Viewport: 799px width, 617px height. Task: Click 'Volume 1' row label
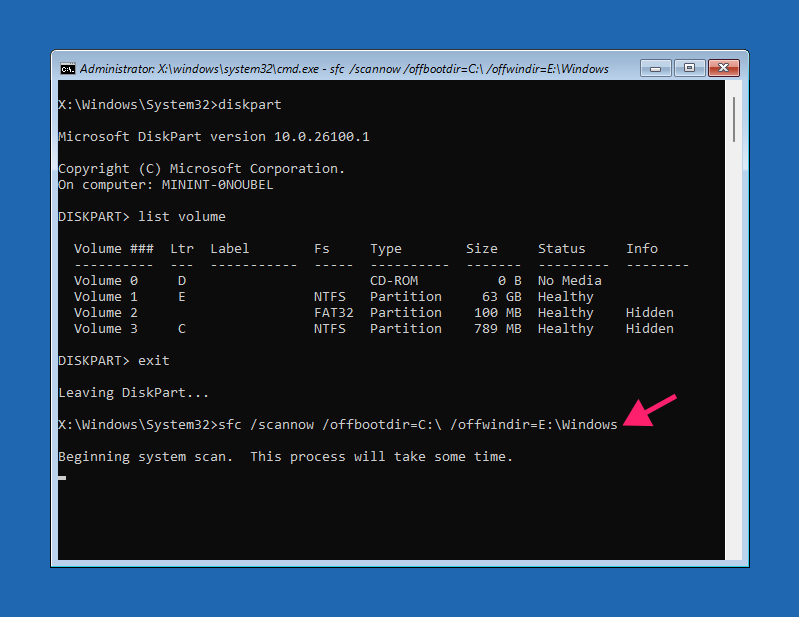click(106, 297)
